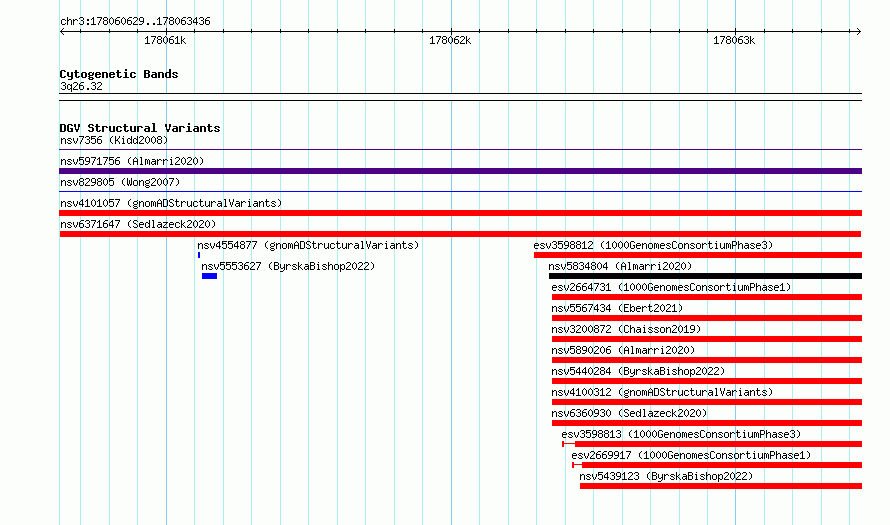Open nsv6360930 (Sedlazeck2020) label
Image resolution: width=890 pixels, height=525 pixels.
click(629, 413)
